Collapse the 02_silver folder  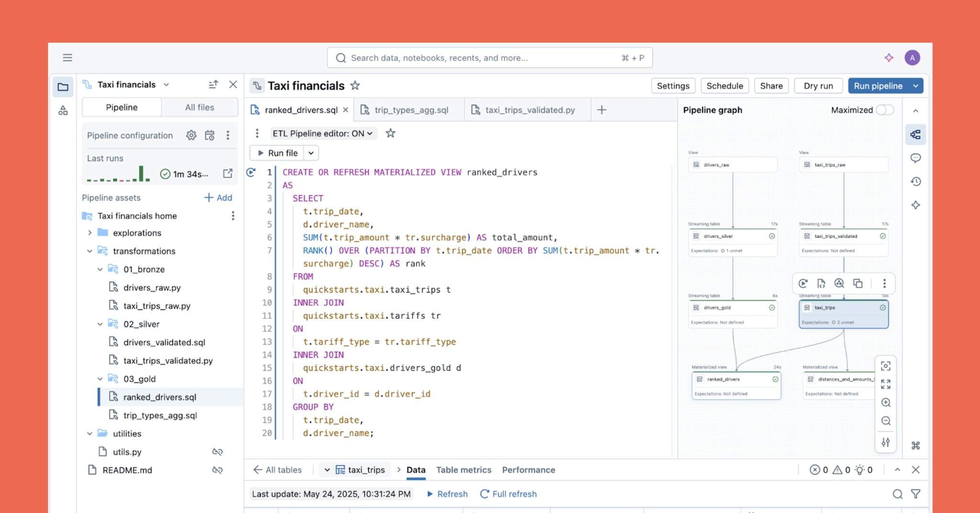(x=100, y=324)
